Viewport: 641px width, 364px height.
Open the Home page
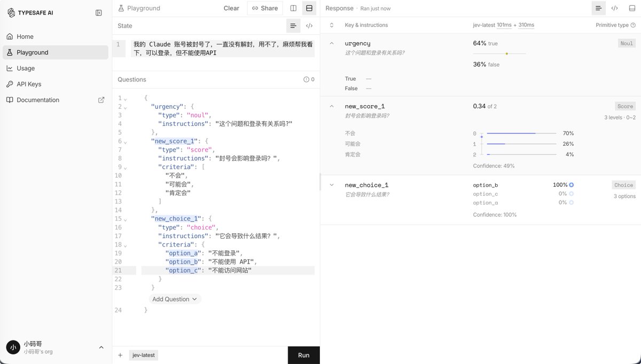click(x=56, y=36)
